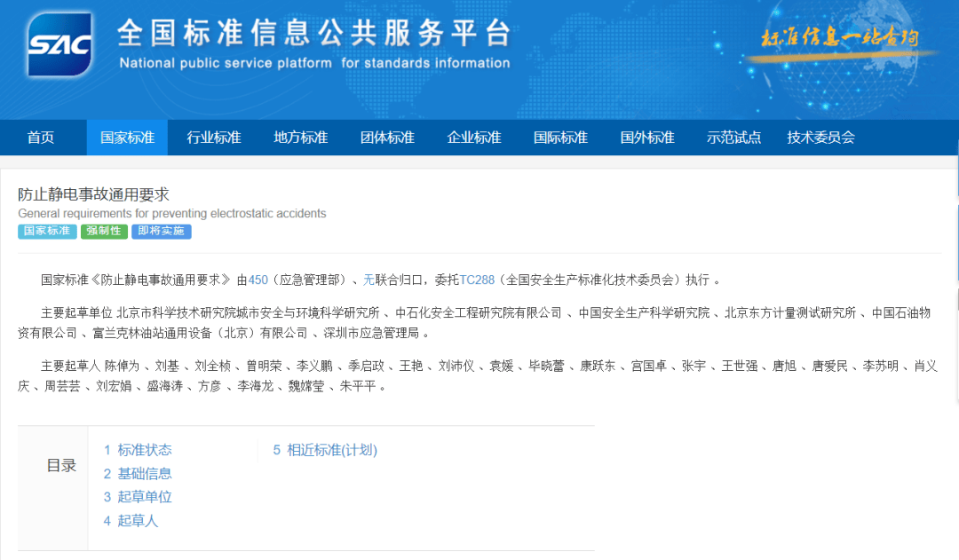Click the SAC logo icon
This screenshot has width=959, height=560.
point(60,45)
